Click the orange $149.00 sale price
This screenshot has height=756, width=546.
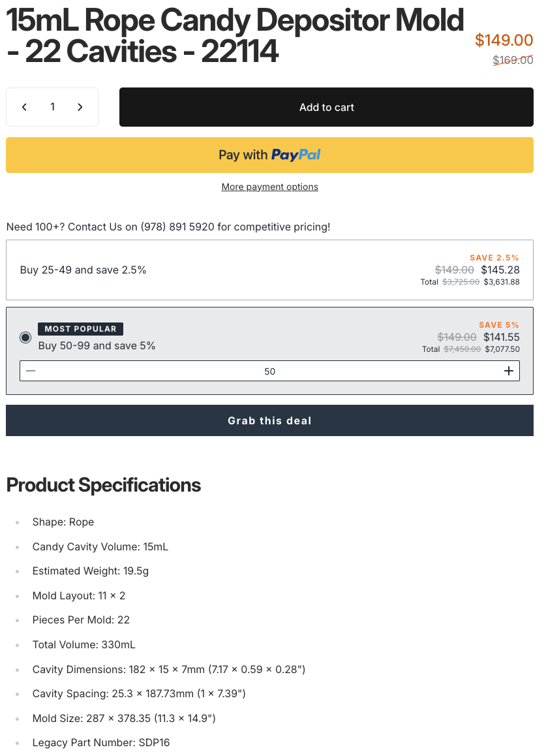[504, 40]
